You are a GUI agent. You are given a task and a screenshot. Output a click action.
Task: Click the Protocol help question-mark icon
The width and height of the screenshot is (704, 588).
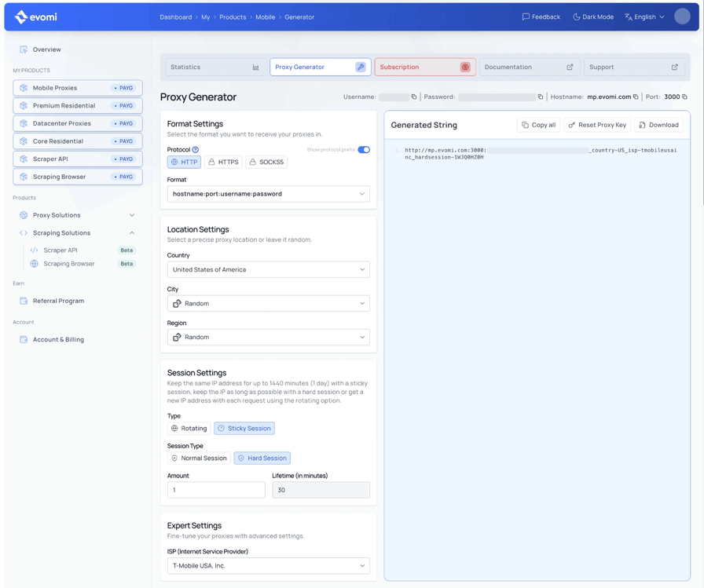[196, 150]
